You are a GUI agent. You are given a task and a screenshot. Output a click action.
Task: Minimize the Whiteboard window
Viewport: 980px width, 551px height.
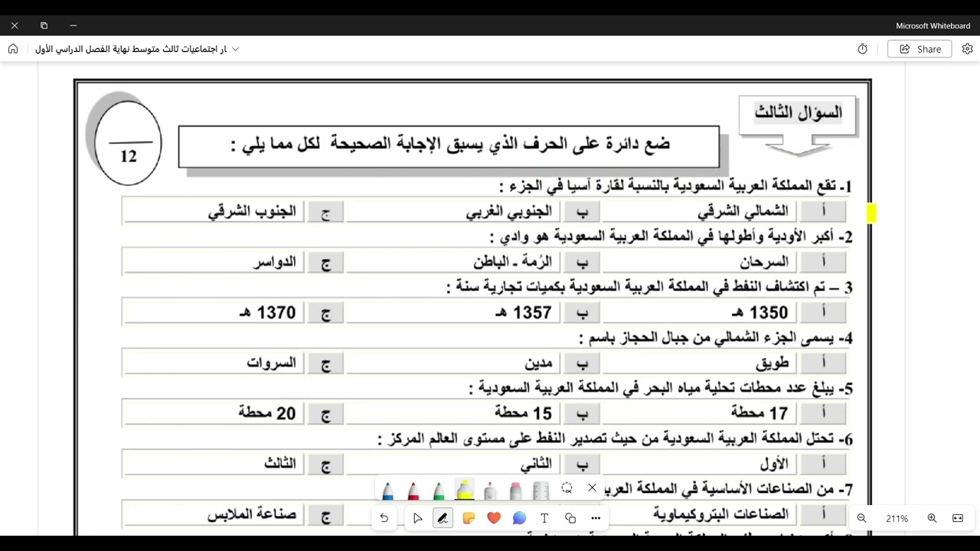point(73,25)
